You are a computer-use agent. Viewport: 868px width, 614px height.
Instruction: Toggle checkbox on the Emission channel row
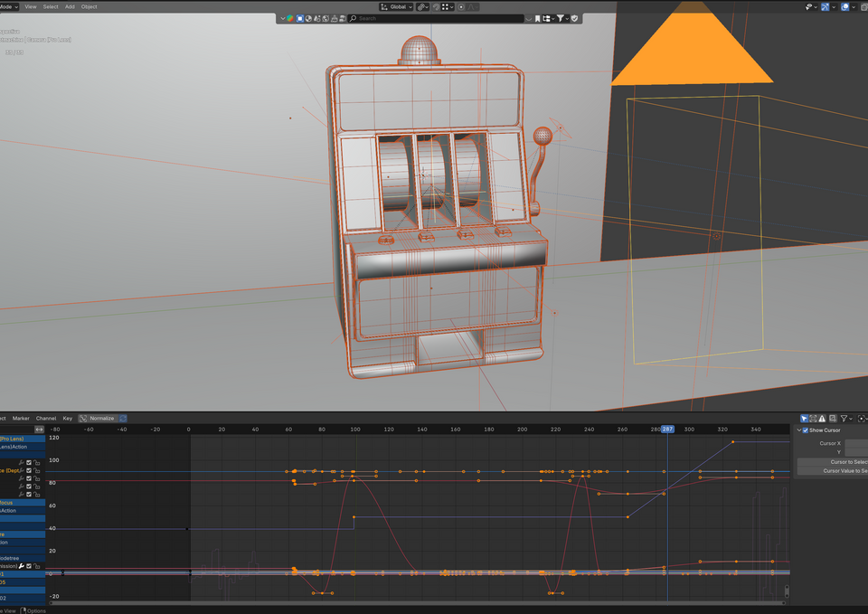pos(29,566)
